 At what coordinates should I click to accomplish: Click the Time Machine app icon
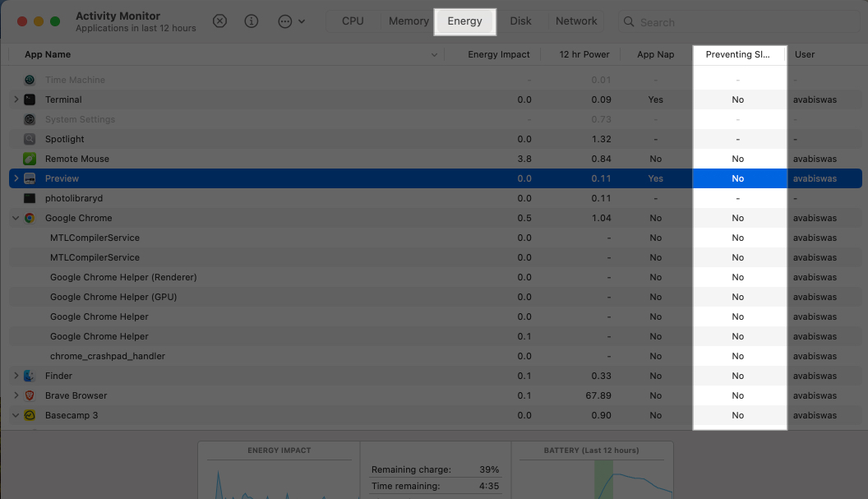point(30,80)
